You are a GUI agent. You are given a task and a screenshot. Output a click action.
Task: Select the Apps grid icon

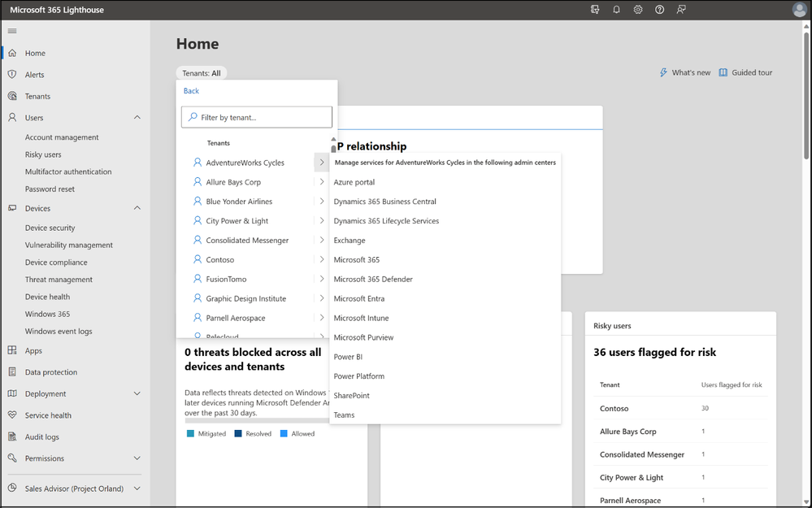click(12, 350)
